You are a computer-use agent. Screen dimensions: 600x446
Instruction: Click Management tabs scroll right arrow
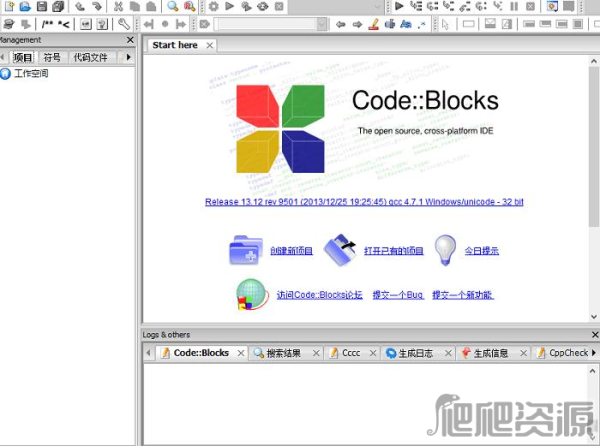(129, 57)
